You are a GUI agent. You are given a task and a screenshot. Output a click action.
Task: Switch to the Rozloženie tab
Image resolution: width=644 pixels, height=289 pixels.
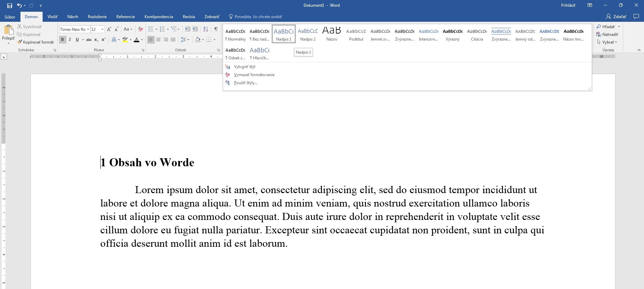coord(97,17)
